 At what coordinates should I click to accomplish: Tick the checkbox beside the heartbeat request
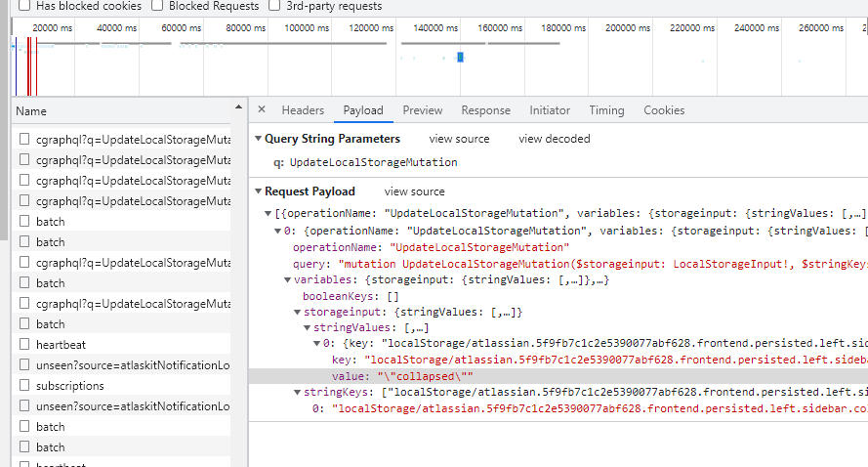click(x=24, y=344)
